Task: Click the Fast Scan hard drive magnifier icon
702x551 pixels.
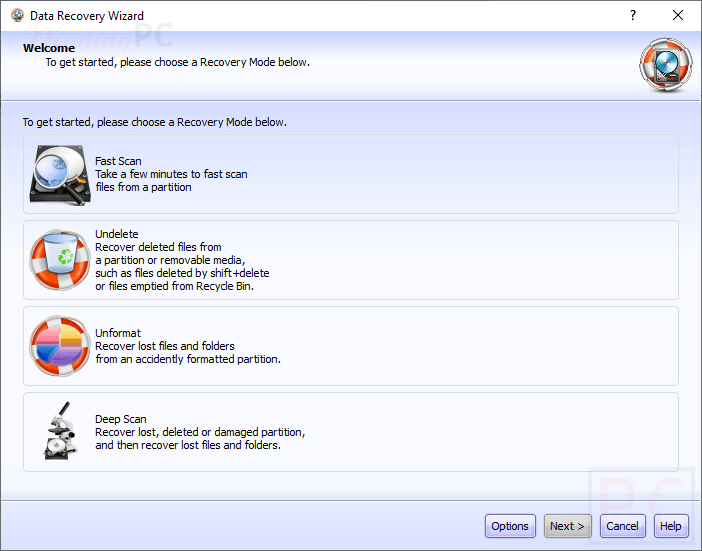Action: [x=59, y=175]
